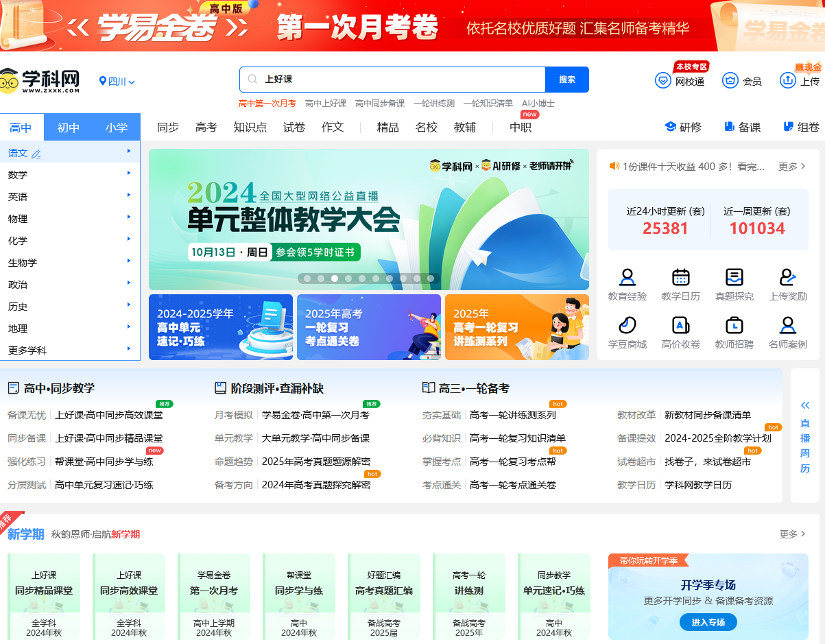This screenshot has width=825, height=644.
Task: Click the location pin icon beside 四川
Action: [103, 81]
